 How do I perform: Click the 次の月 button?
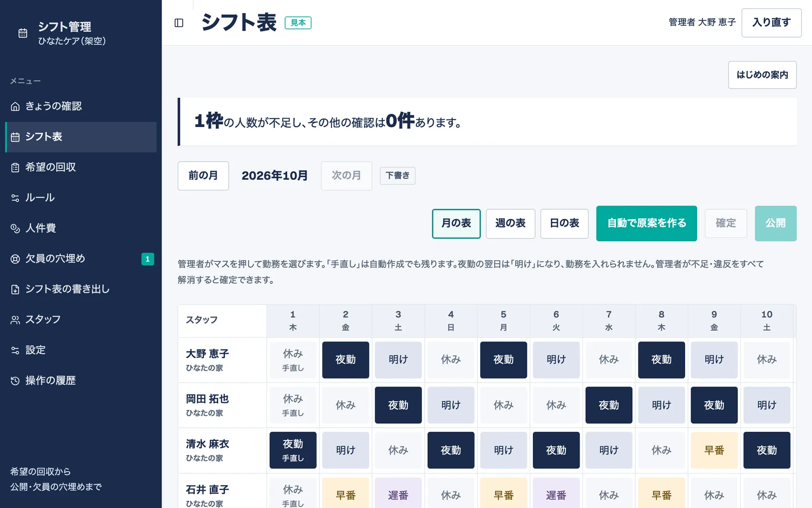point(347,176)
